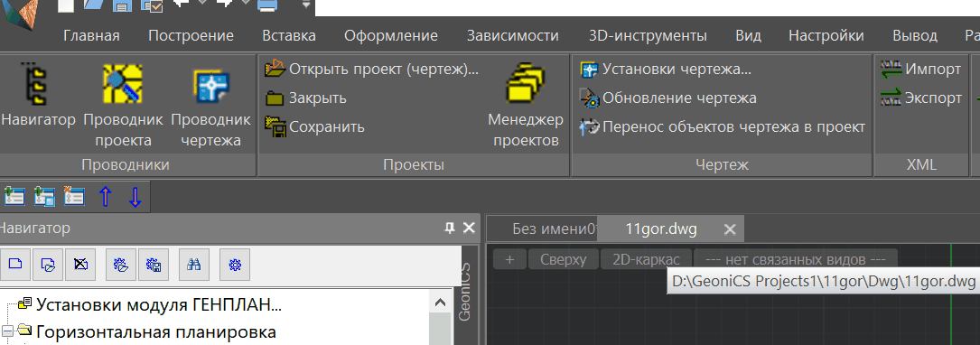Close the 11gor.dwg drawing tab
This screenshot has width=980, height=345.
[730, 229]
